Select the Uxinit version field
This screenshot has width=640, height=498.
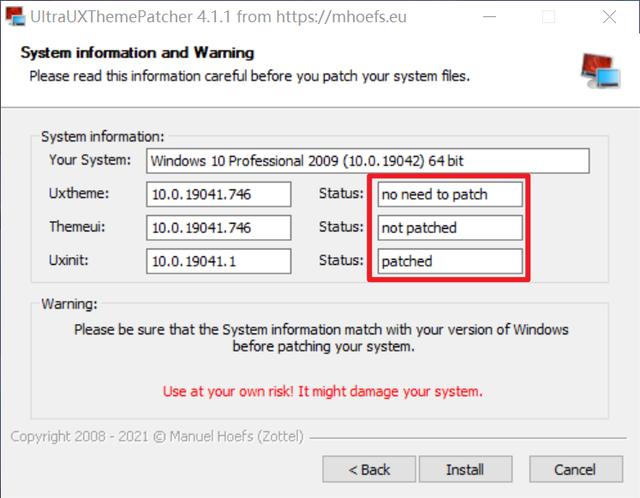click(x=218, y=261)
